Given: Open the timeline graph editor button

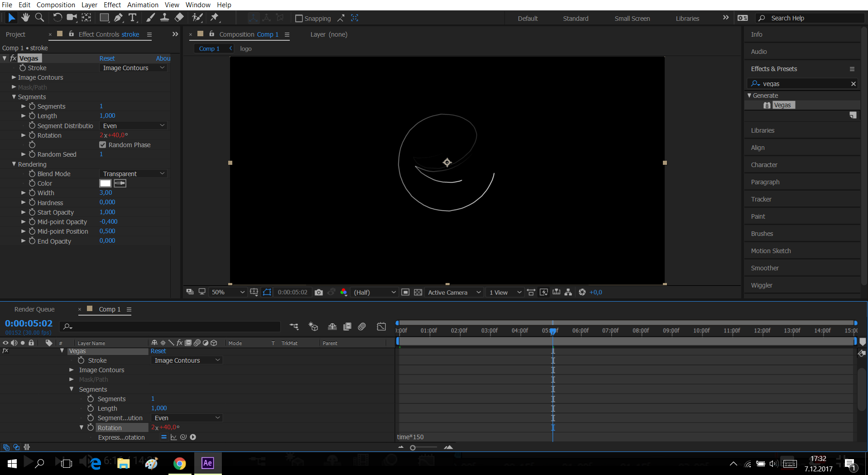Looking at the screenshot, I should point(382,326).
